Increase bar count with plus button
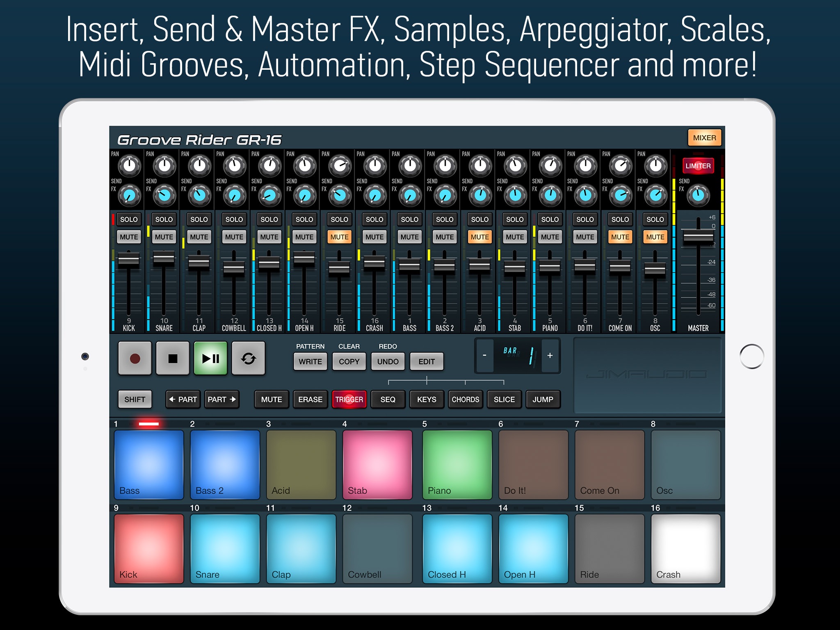The height and width of the screenshot is (630, 840). (550, 355)
